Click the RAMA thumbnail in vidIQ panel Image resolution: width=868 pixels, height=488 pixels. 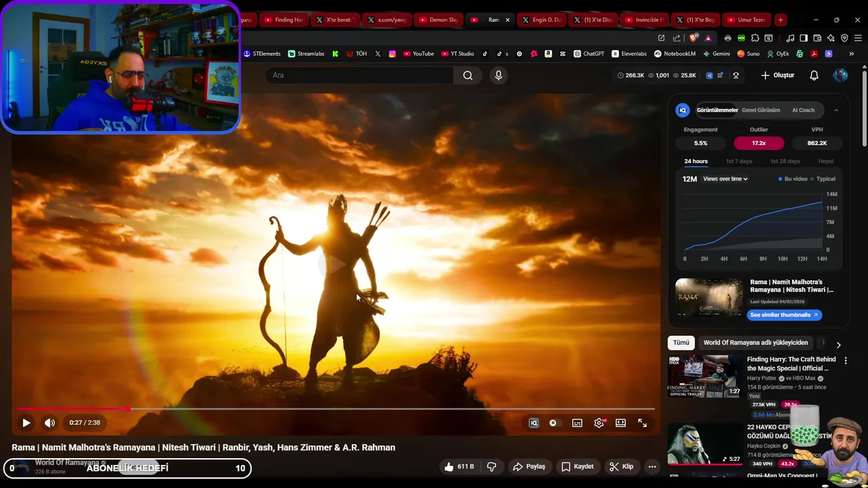[x=709, y=297]
